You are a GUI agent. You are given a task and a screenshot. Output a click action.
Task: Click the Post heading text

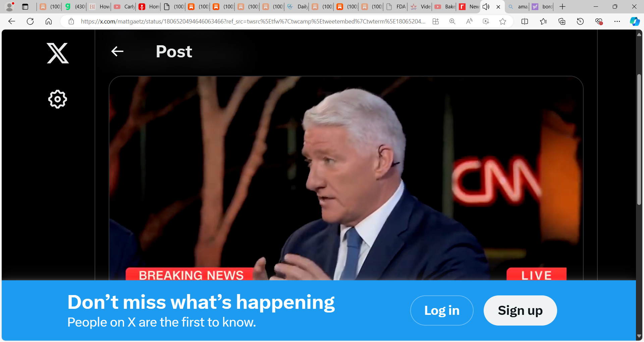pos(174,52)
